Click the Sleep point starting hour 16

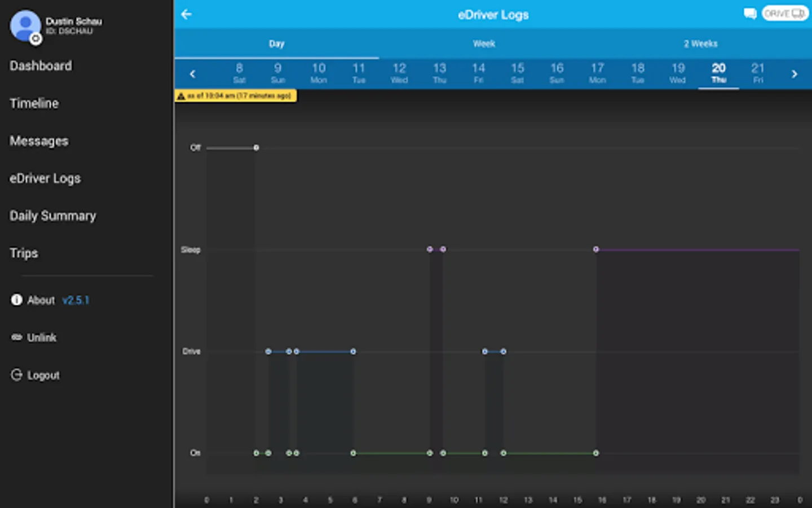(596, 249)
